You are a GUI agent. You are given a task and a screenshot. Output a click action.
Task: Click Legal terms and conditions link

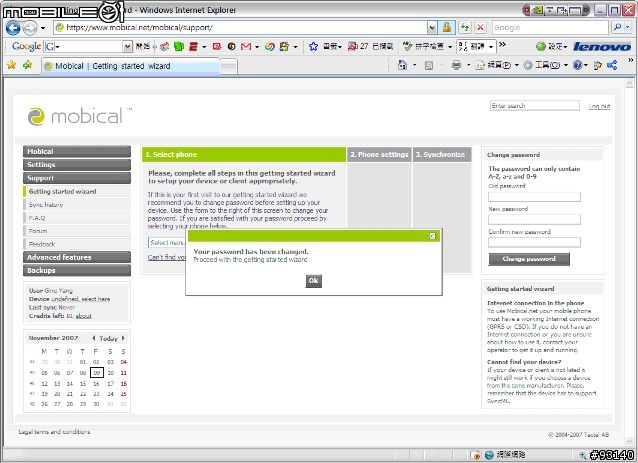tap(54, 432)
